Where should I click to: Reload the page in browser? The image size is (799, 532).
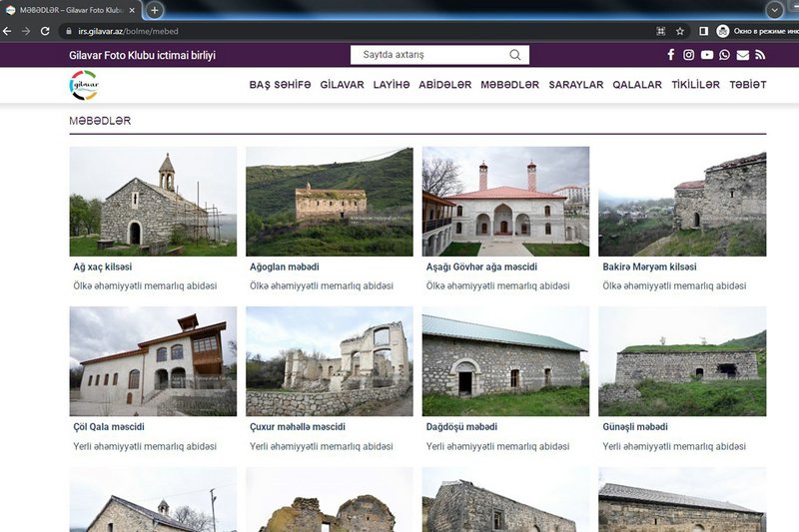click(x=45, y=31)
